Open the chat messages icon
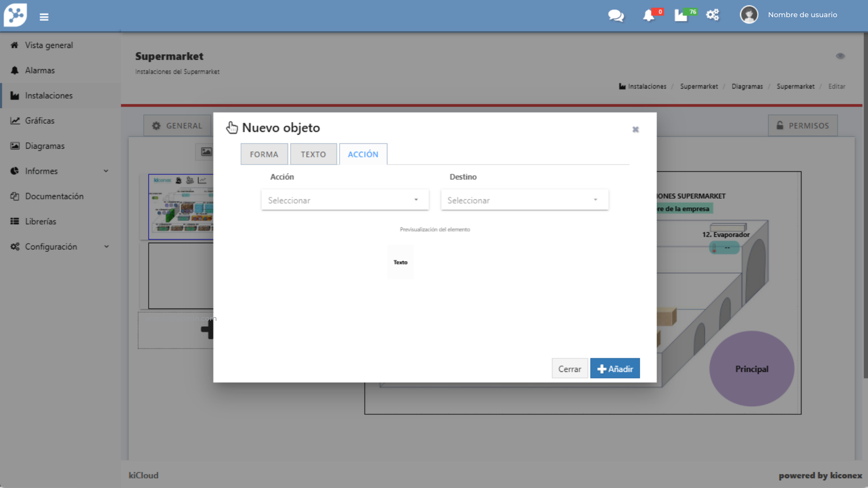 616,15
